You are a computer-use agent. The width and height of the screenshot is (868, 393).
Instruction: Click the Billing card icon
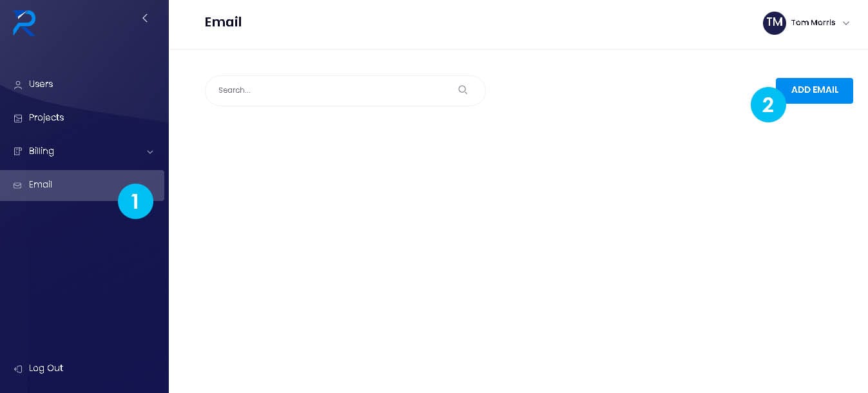(18, 151)
